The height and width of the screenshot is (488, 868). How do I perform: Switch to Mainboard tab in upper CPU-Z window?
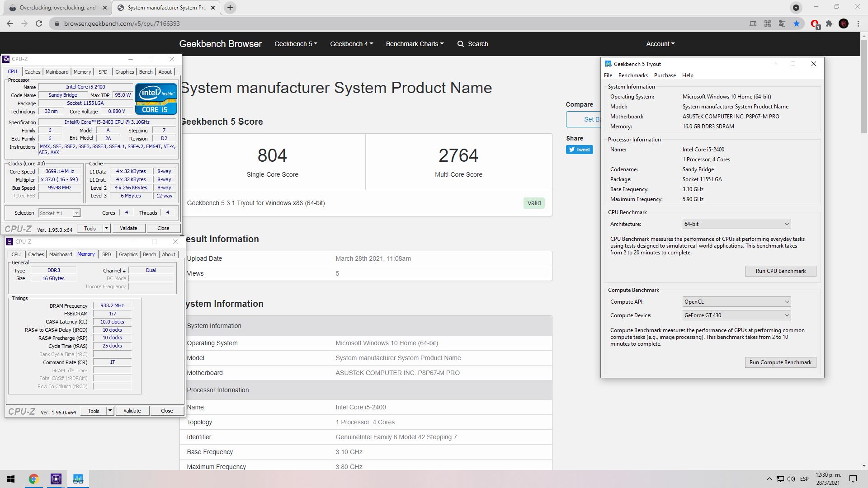[57, 72]
